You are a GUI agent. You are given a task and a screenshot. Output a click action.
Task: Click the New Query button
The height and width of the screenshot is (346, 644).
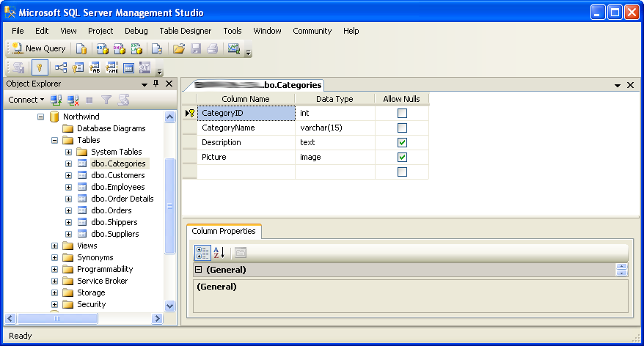pyautogui.click(x=40, y=48)
